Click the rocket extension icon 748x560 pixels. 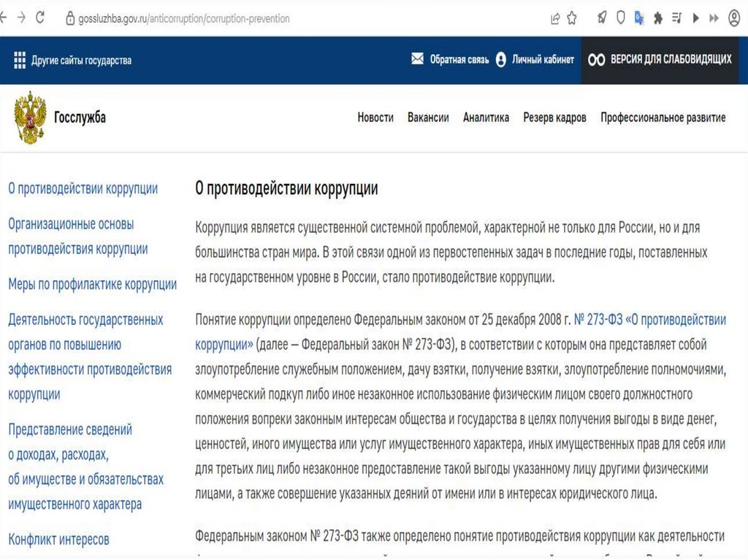602,18
